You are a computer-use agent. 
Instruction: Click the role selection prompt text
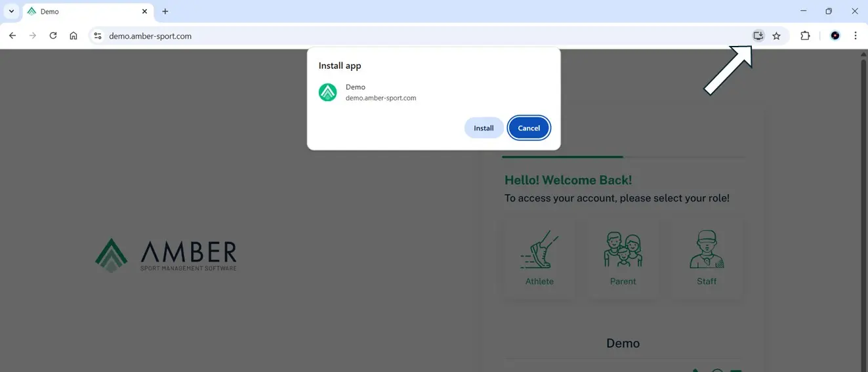click(x=617, y=198)
